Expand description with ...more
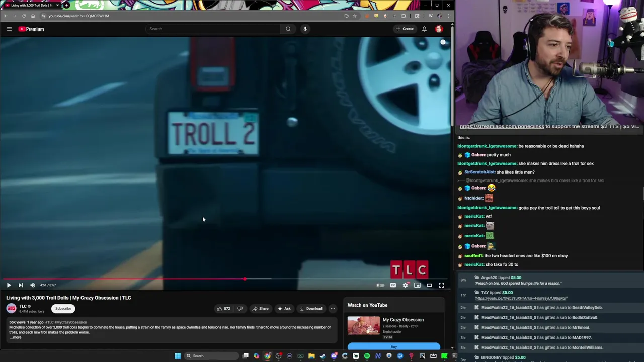 (17, 337)
